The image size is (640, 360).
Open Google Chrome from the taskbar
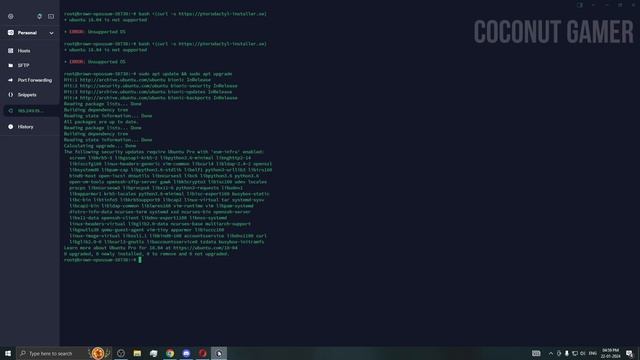tap(170, 353)
